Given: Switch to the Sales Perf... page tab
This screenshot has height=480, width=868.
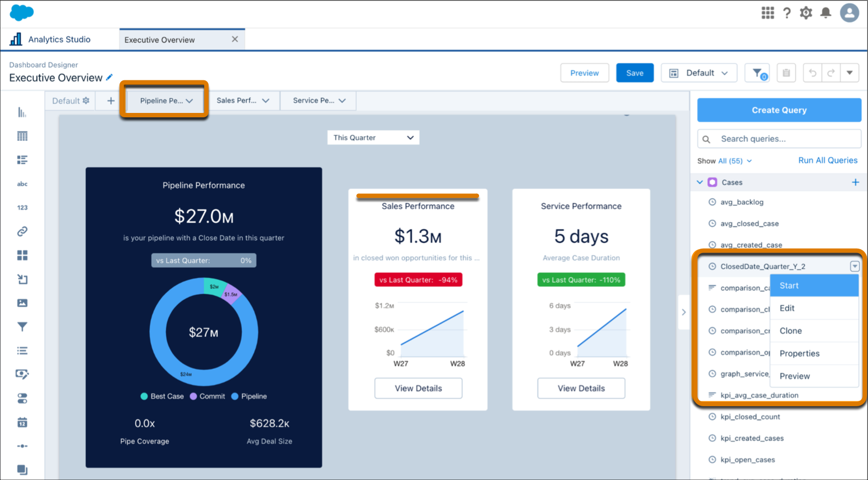Looking at the screenshot, I should click(x=243, y=100).
